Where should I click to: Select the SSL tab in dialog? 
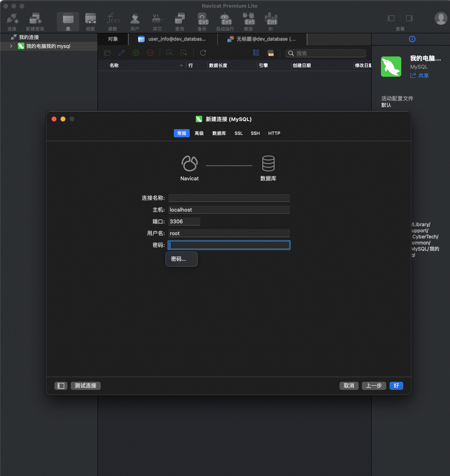pos(239,133)
